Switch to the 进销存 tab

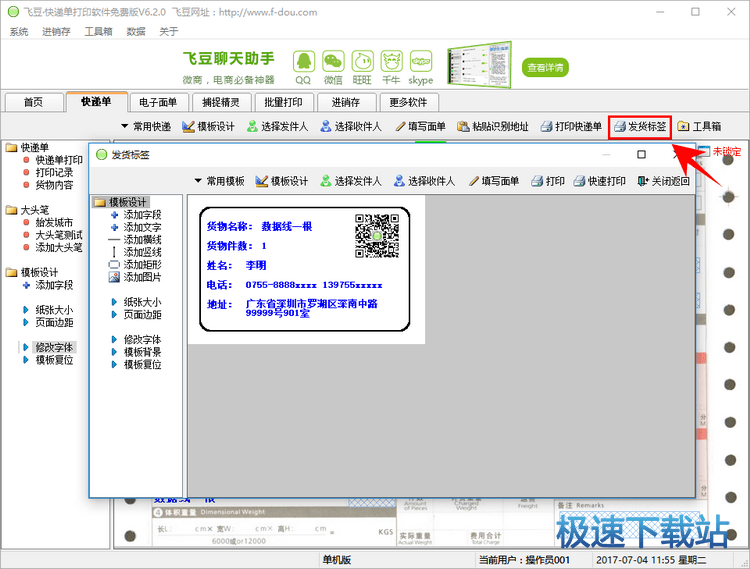click(346, 102)
